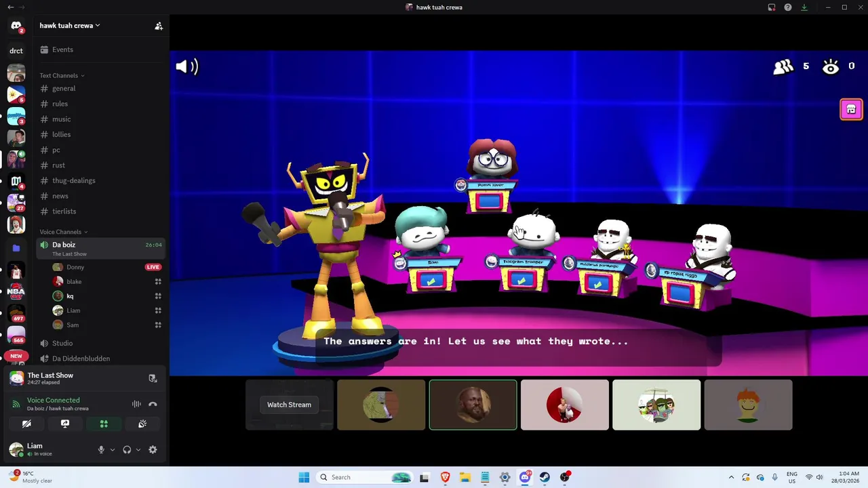
Task: Open the lollies text channel
Action: 102,134
